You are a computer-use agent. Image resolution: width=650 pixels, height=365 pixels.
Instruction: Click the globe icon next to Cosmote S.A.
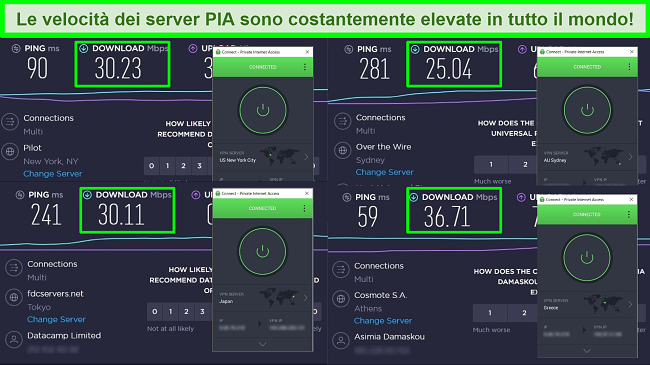pyautogui.click(x=341, y=299)
